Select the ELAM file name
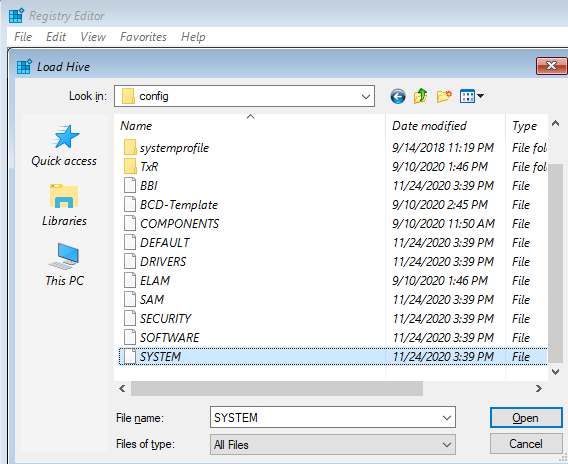568x464 pixels. pyautogui.click(x=155, y=280)
